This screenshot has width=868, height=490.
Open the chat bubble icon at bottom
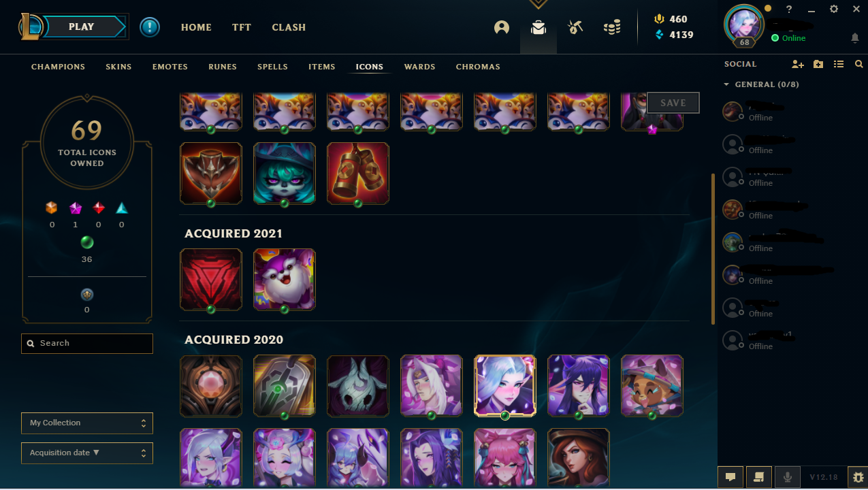(x=730, y=477)
